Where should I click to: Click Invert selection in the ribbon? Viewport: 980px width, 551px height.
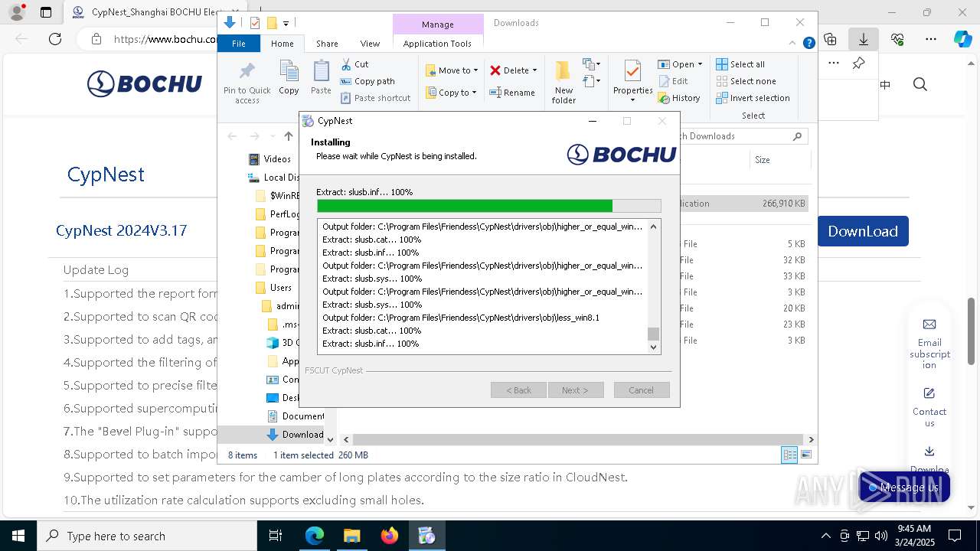coord(753,98)
